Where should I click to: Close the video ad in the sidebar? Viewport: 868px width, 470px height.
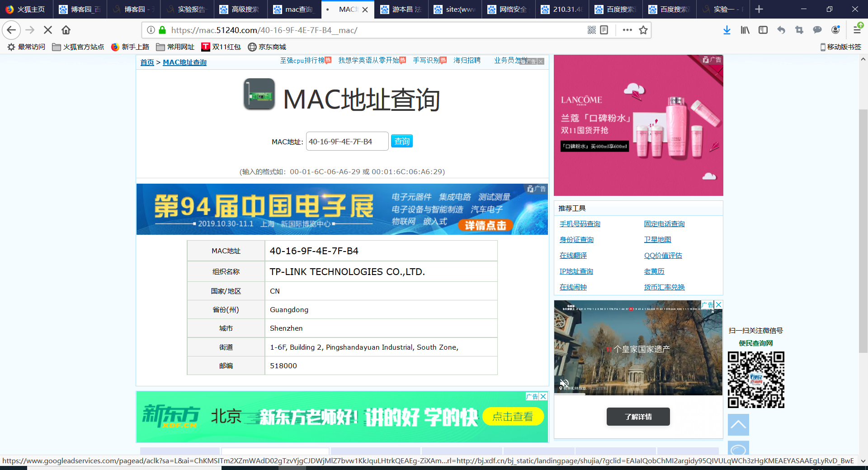click(x=718, y=304)
